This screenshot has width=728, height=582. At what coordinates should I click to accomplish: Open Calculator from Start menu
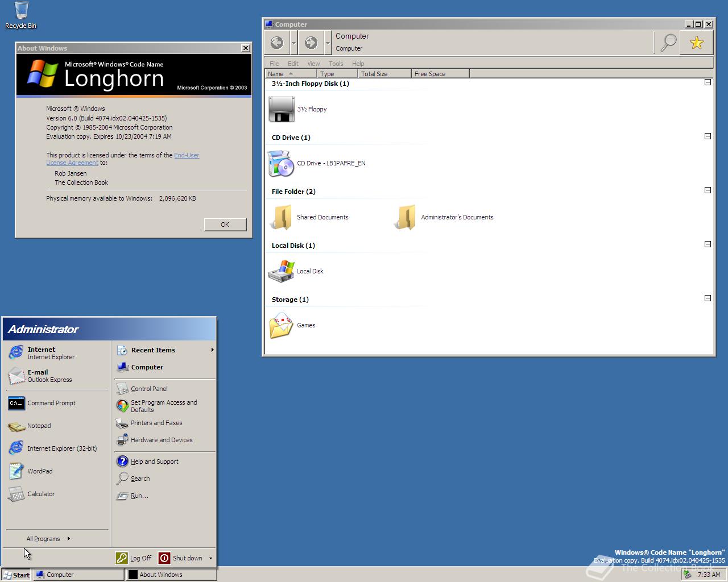tap(57, 494)
